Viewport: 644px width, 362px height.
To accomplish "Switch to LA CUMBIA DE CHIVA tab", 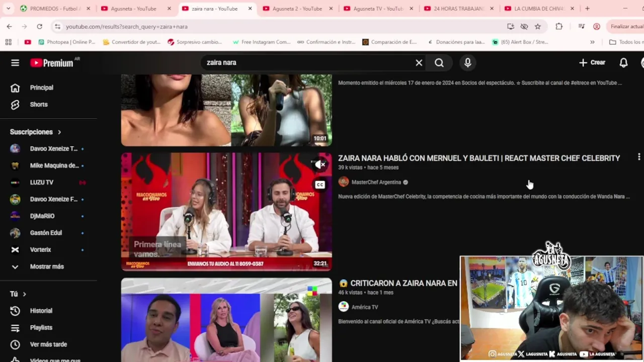I will [539, 9].
